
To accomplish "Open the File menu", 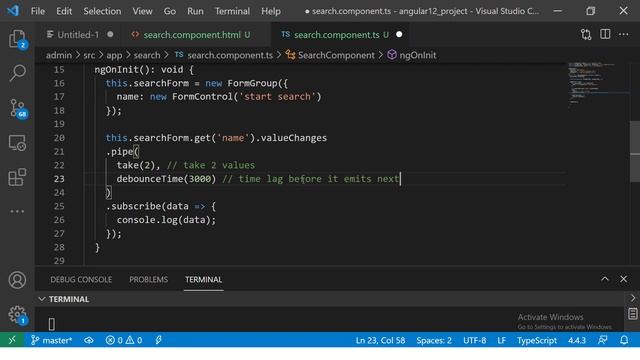I will point(38,11).
